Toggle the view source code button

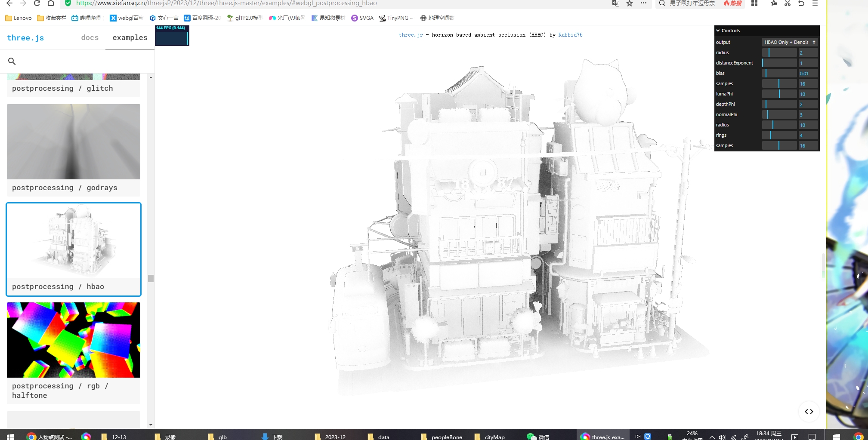tap(809, 412)
